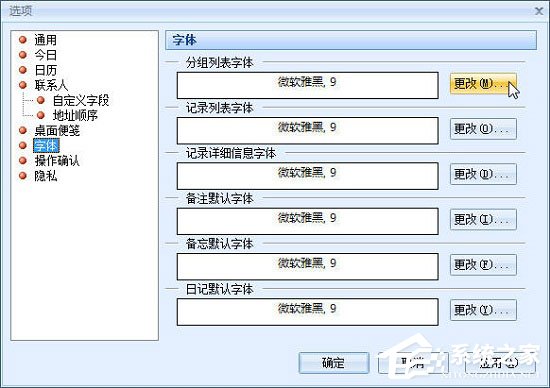Select 通用 in the options tree

[x=45, y=40]
